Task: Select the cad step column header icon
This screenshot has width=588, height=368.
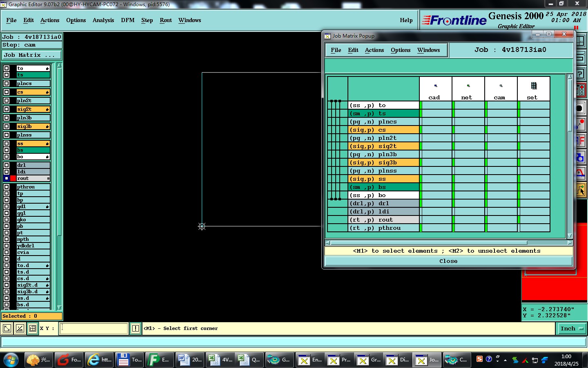Action: (435, 86)
